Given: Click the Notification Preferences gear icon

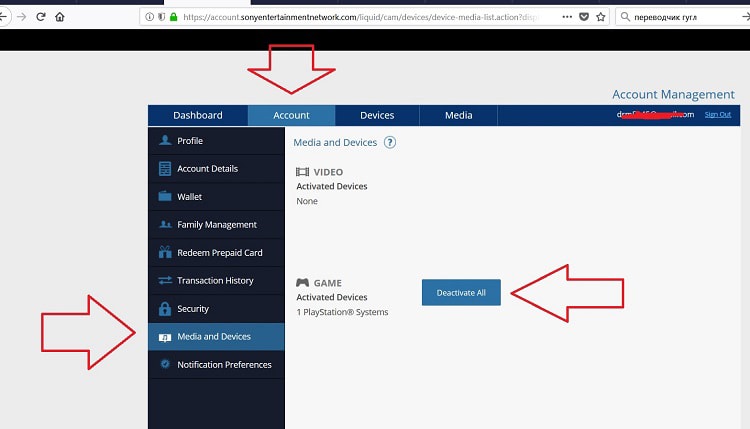Looking at the screenshot, I should click(165, 364).
